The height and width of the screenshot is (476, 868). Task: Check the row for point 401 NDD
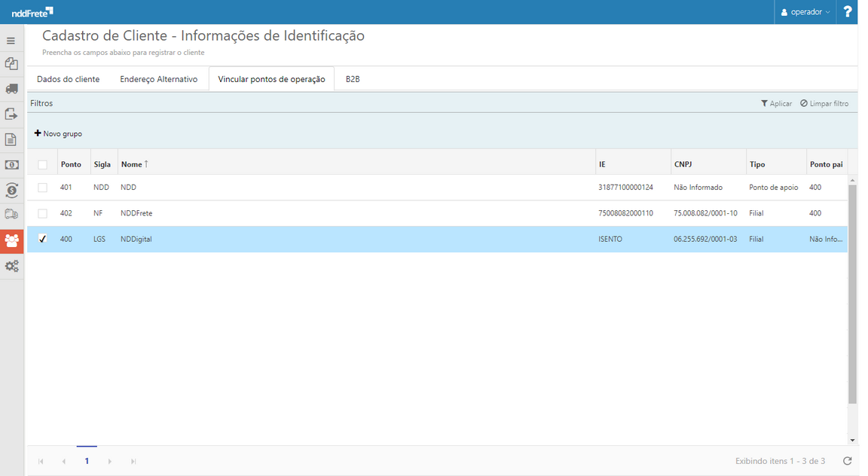coord(42,187)
